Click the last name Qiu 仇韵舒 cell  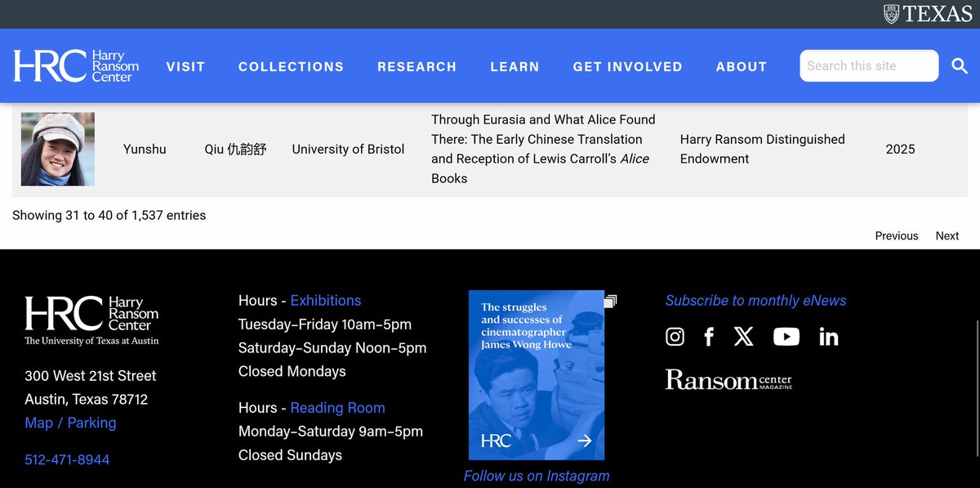(x=235, y=149)
